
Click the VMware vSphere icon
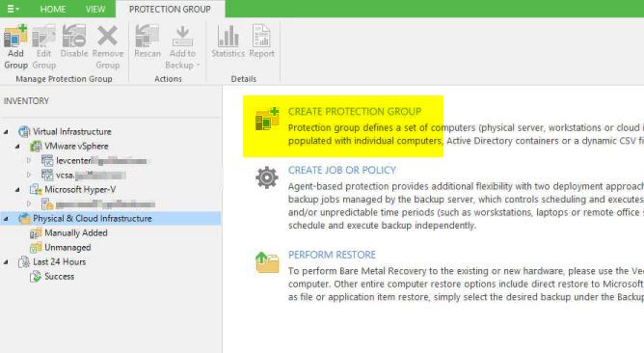click(x=36, y=147)
